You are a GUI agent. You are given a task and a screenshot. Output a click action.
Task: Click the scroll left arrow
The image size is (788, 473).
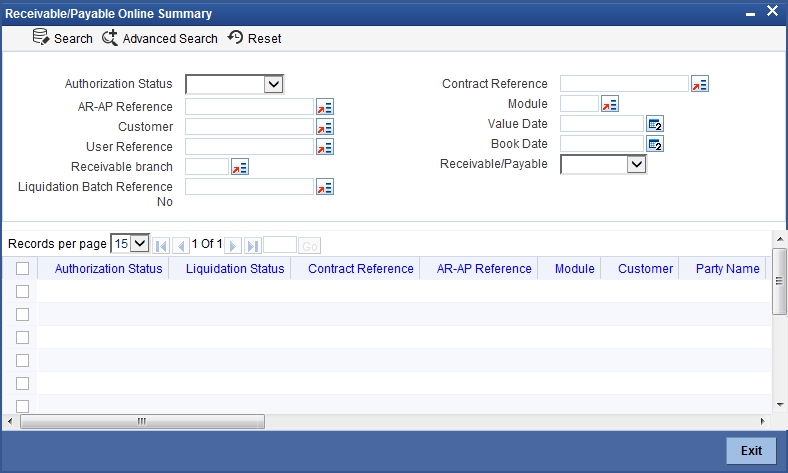[x=10, y=421]
